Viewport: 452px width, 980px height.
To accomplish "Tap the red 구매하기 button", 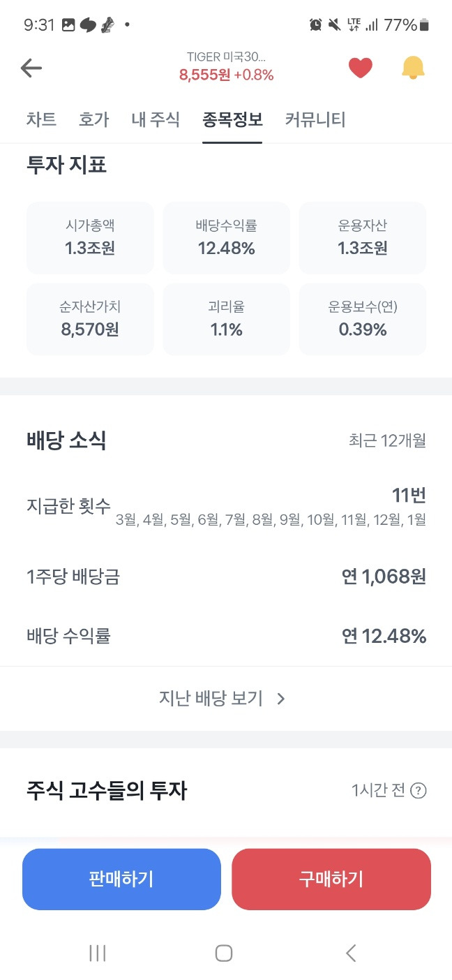I will (331, 879).
